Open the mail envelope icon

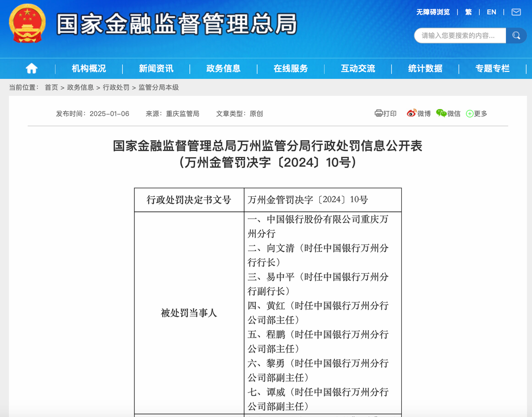pos(516,12)
